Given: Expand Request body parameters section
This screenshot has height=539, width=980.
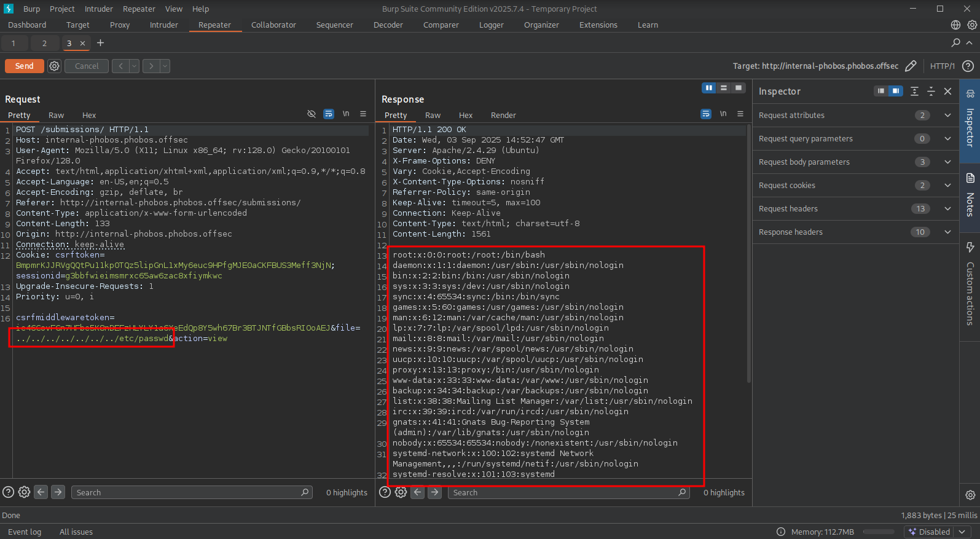Looking at the screenshot, I should [947, 162].
